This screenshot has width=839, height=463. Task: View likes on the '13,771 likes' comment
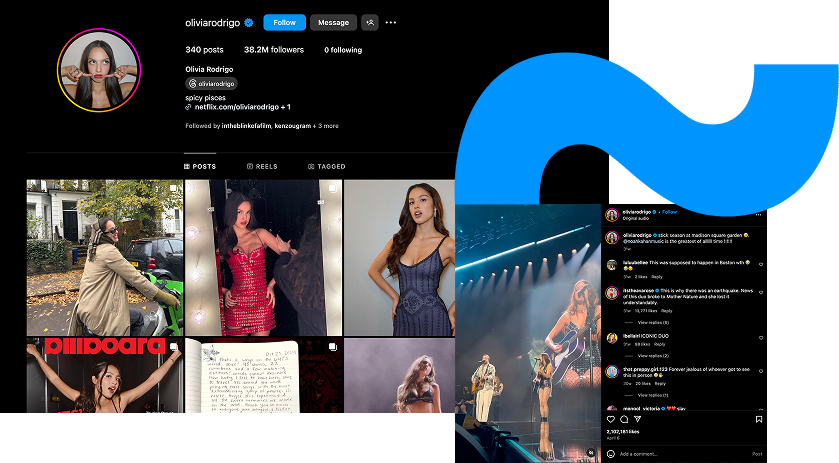[645, 310]
